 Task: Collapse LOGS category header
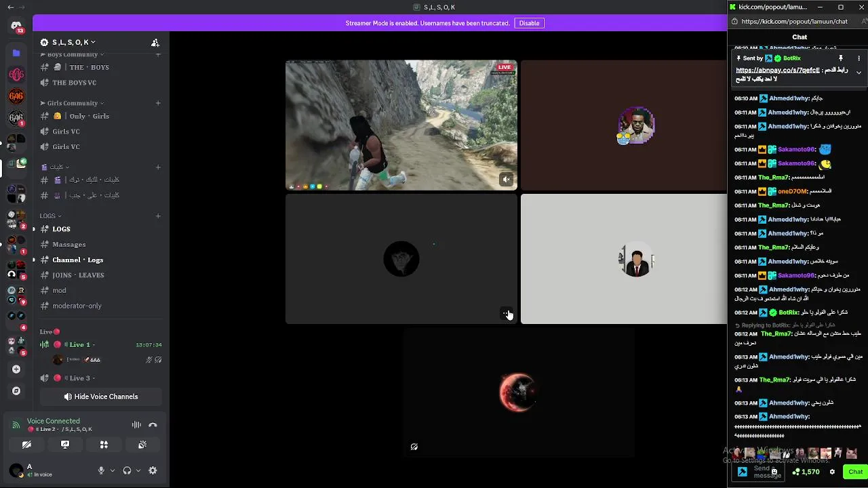tap(50, 216)
